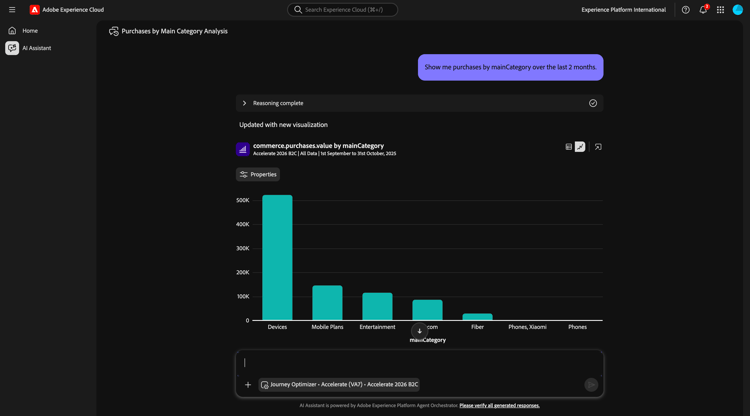Click the Journey Optimizer context chip
The width and height of the screenshot is (750, 416).
point(339,384)
